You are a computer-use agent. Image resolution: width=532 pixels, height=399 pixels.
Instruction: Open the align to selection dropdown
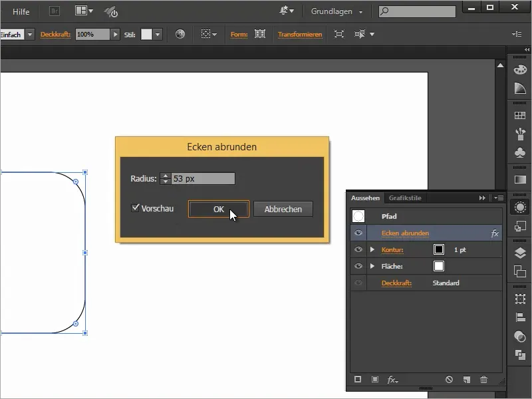[209, 34]
